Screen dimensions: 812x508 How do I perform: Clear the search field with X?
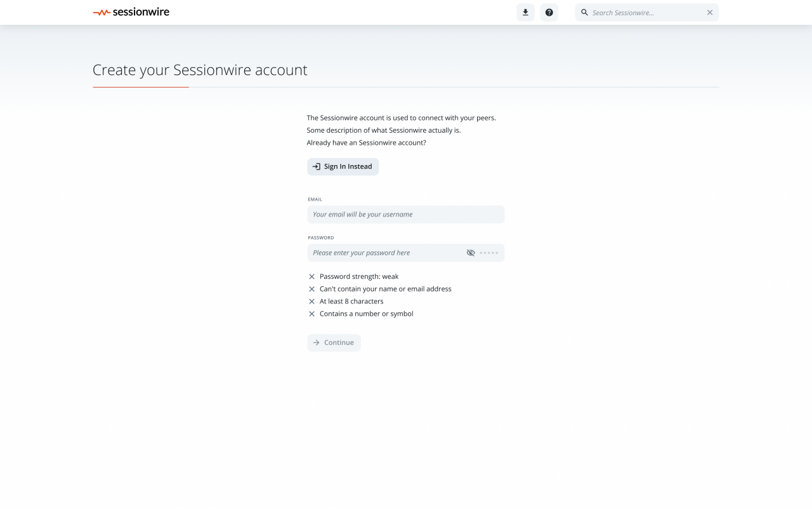click(x=710, y=13)
